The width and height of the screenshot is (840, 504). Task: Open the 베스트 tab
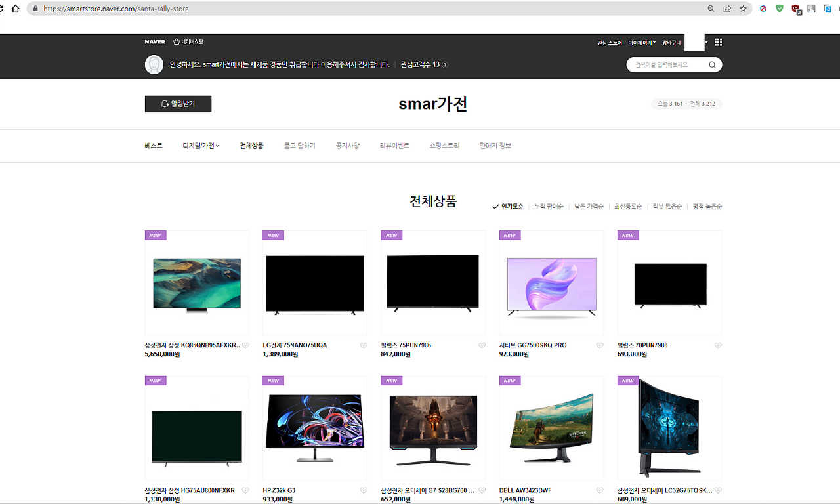tap(154, 146)
